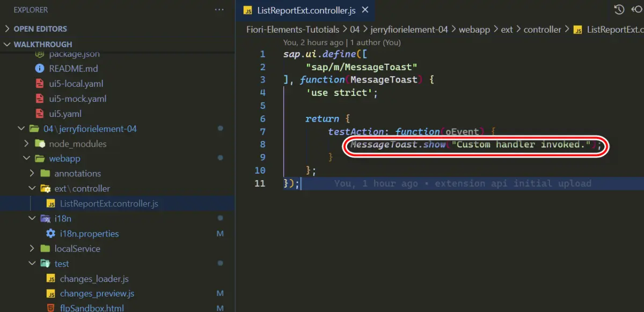Click the modified M badge next to i18n.properties
This screenshot has height=312, width=644.
[220, 234]
